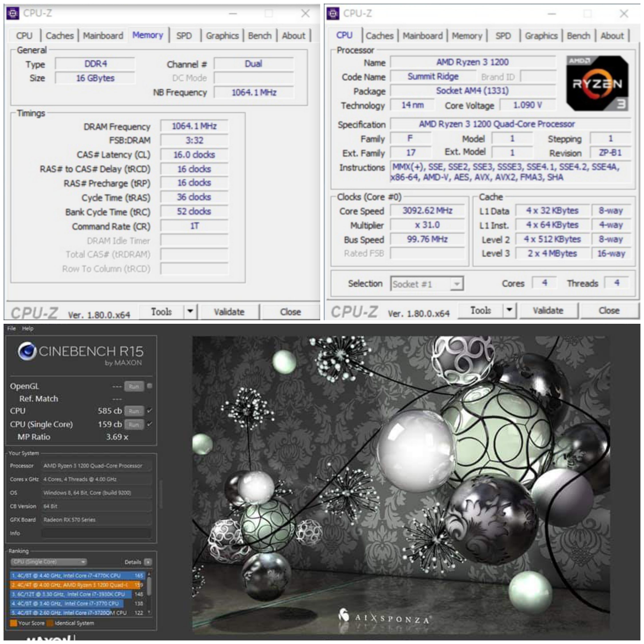
Task: Switch to the Mainboard tab in the Memory window
Action: coord(103,36)
